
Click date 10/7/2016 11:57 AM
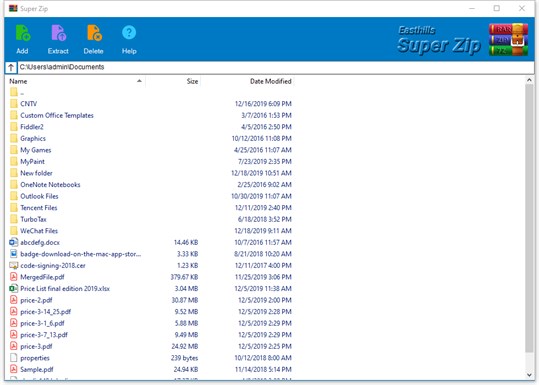coord(263,242)
